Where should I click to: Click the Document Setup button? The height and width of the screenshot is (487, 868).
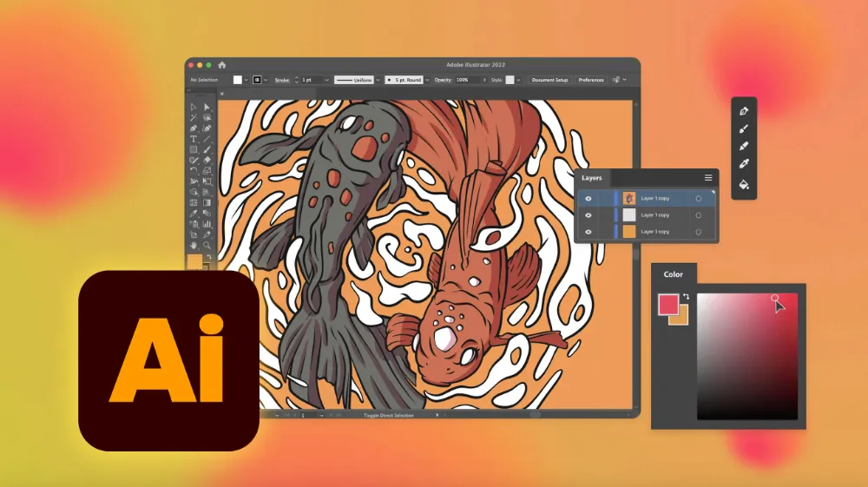pos(549,80)
